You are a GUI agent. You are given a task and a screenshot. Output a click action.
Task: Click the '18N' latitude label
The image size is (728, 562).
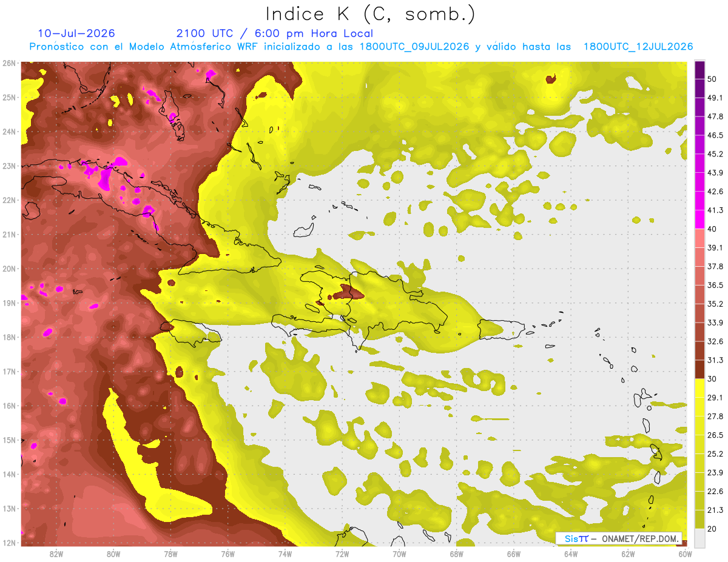pos(8,337)
